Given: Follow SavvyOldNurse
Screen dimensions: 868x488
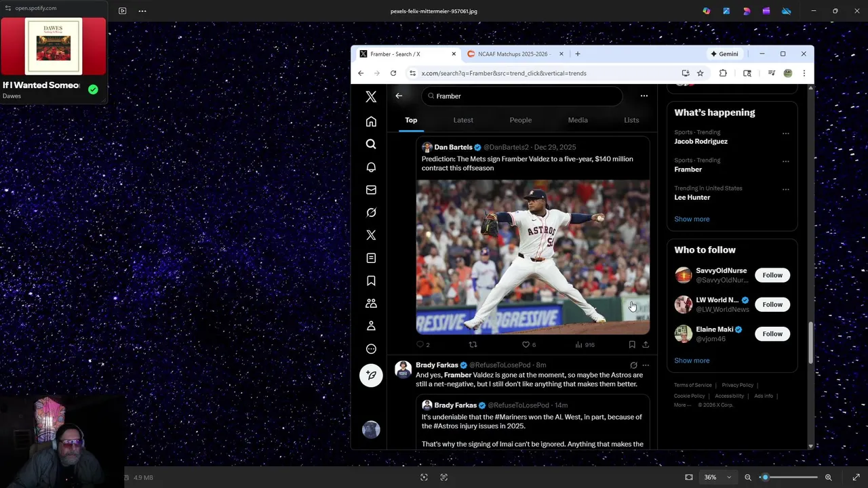Looking at the screenshot, I should [772, 275].
